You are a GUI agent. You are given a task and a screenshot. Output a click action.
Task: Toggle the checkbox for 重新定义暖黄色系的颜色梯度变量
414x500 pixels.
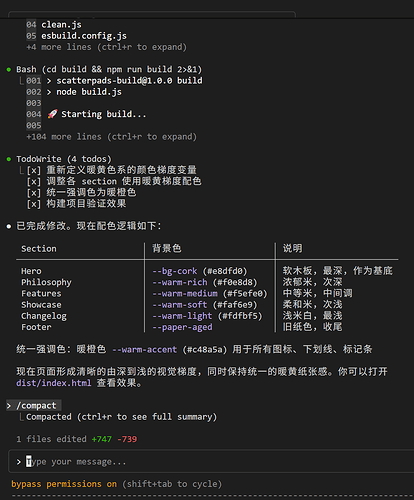pyautogui.click(x=34, y=170)
